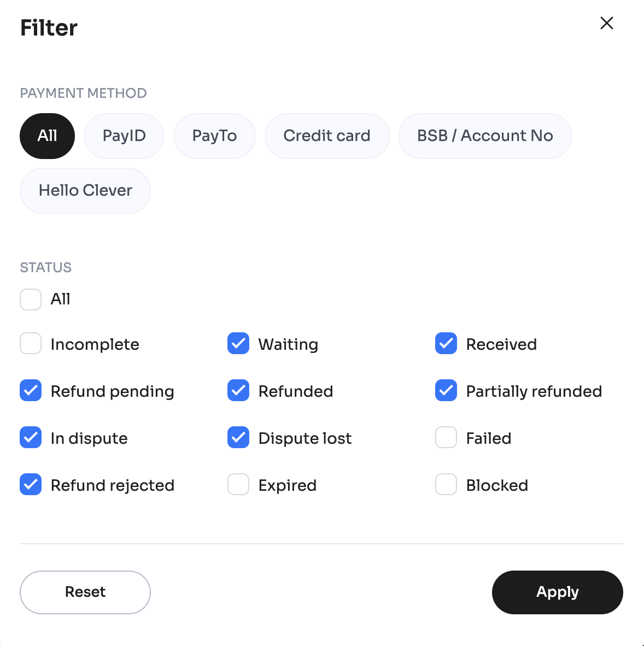The width and height of the screenshot is (644, 646).
Task: Apply the selected filters
Action: pos(557,592)
